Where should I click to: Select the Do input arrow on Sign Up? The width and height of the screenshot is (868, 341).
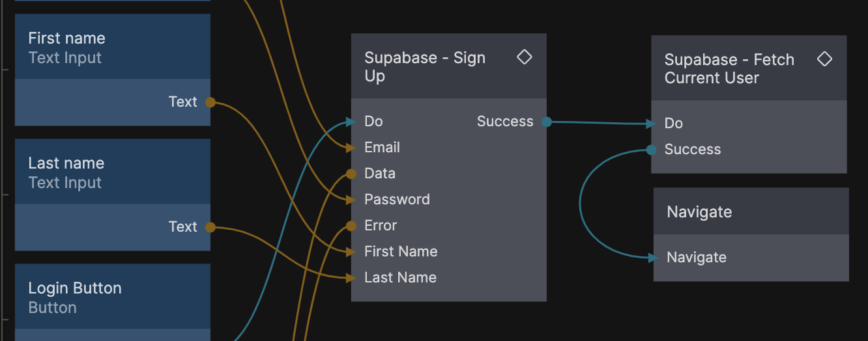[x=351, y=122]
